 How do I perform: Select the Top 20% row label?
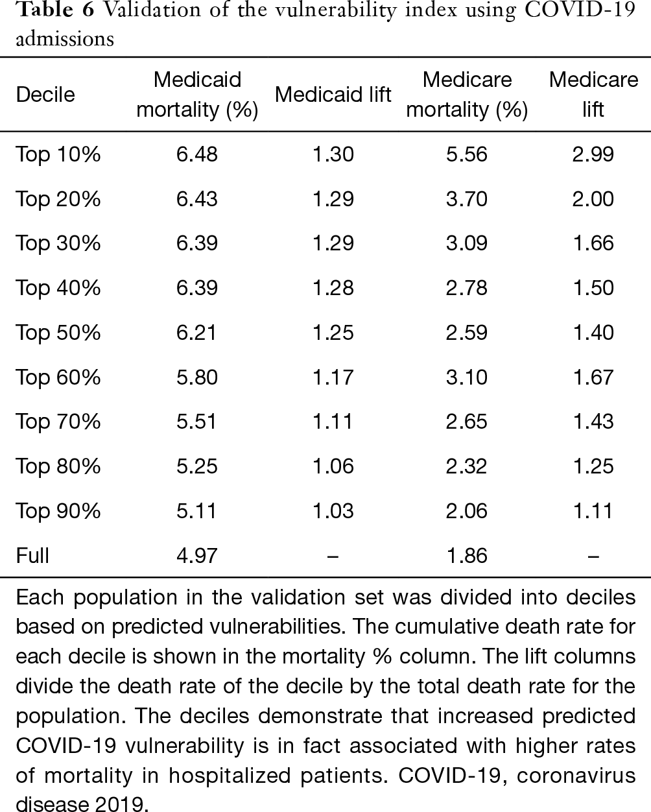(x=58, y=199)
